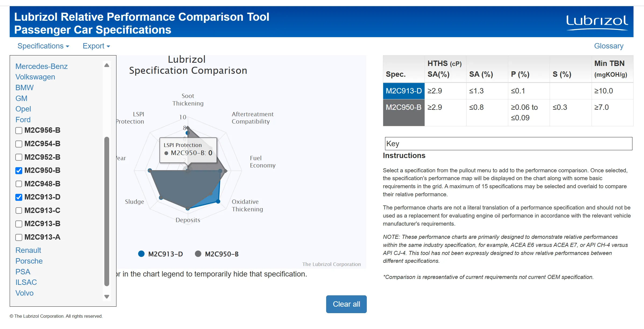Tick the M2C913-C checkbox
Viewport: 644px width, 329px height.
coord(19,211)
